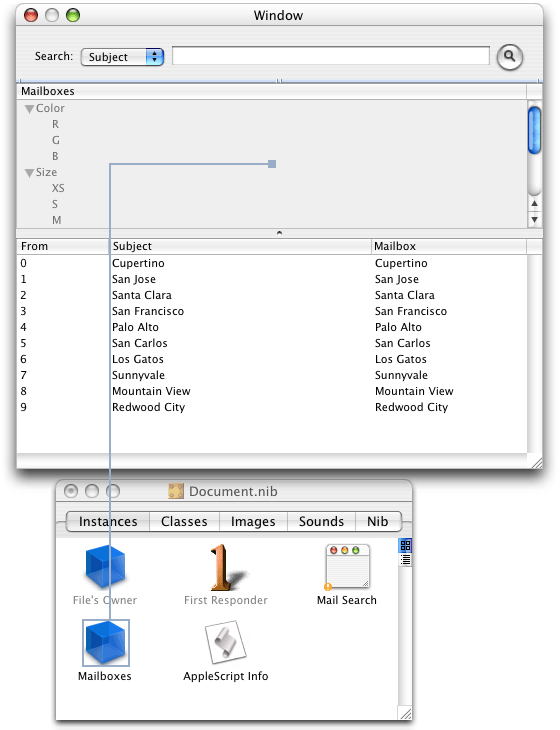Click the outline scroll up arrow
The image size is (560, 730).
point(534,203)
